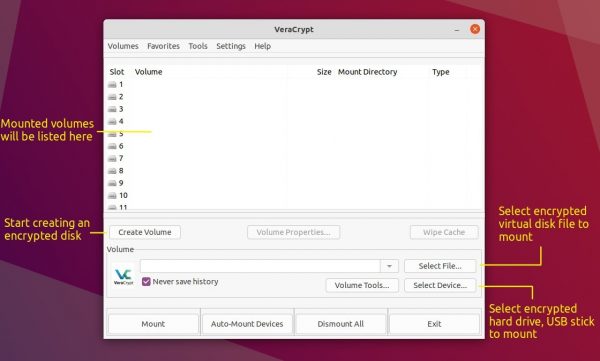Select drive slot 6 icon
This screenshot has width=600, height=361.
point(112,146)
